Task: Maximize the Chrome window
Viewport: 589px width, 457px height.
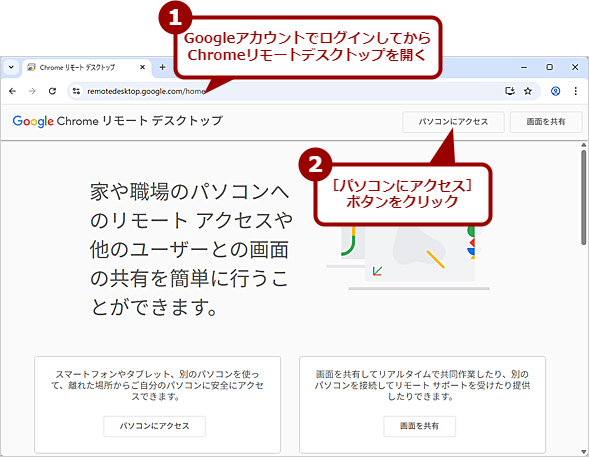Action: 549,67
